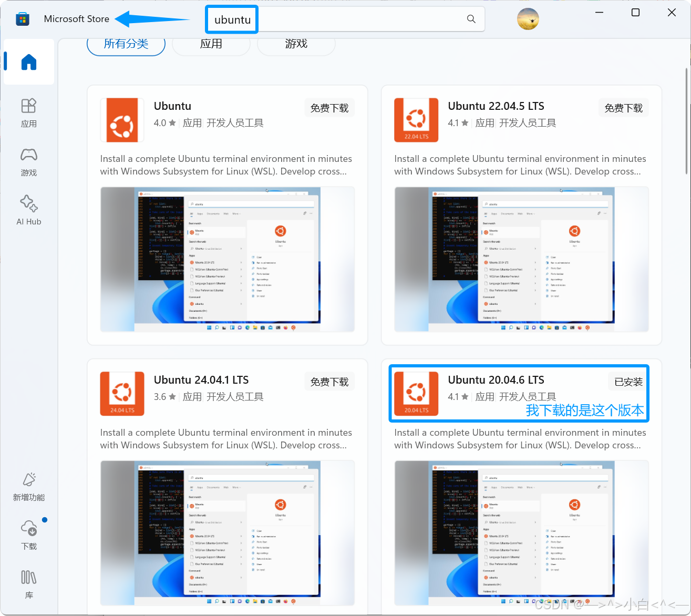Viewport: 691px width, 616px height.
Task: Click the description text of Ubuntu 22.04.5 LTS
Action: 520,165
